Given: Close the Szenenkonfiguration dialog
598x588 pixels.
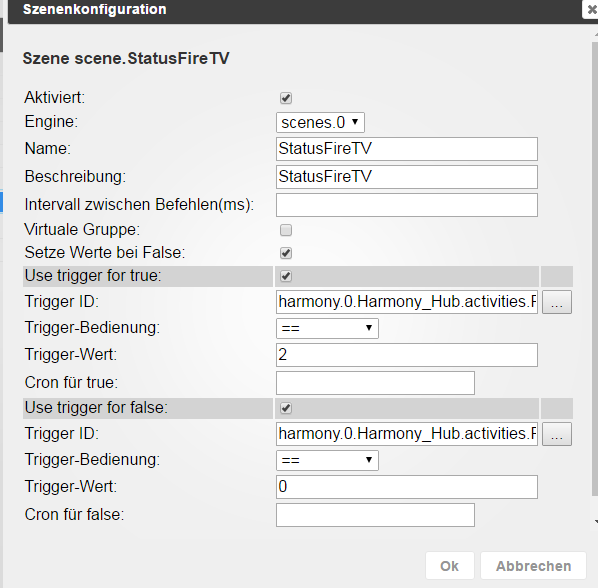Looking at the screenshot, I should pyautogui.click(x=591, y=9).
